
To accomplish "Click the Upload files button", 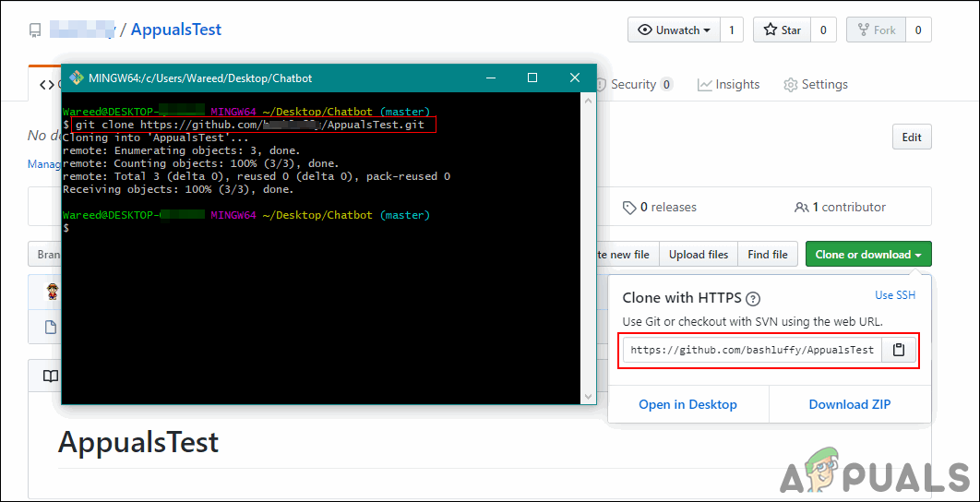I will [698, 255].
